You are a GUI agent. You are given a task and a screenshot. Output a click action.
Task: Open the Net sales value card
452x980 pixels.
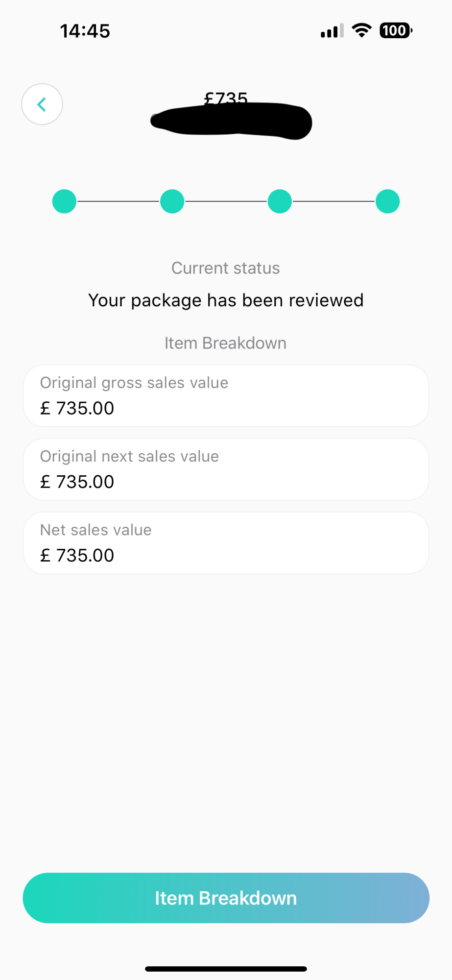tap(226, 543)
